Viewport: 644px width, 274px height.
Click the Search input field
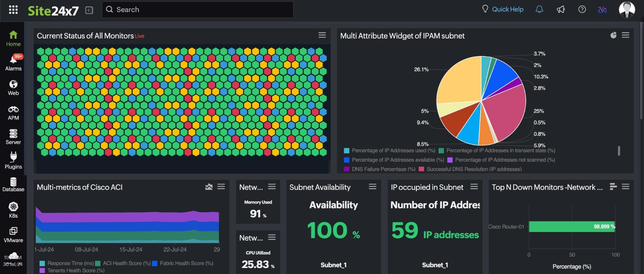click(197, 10)
